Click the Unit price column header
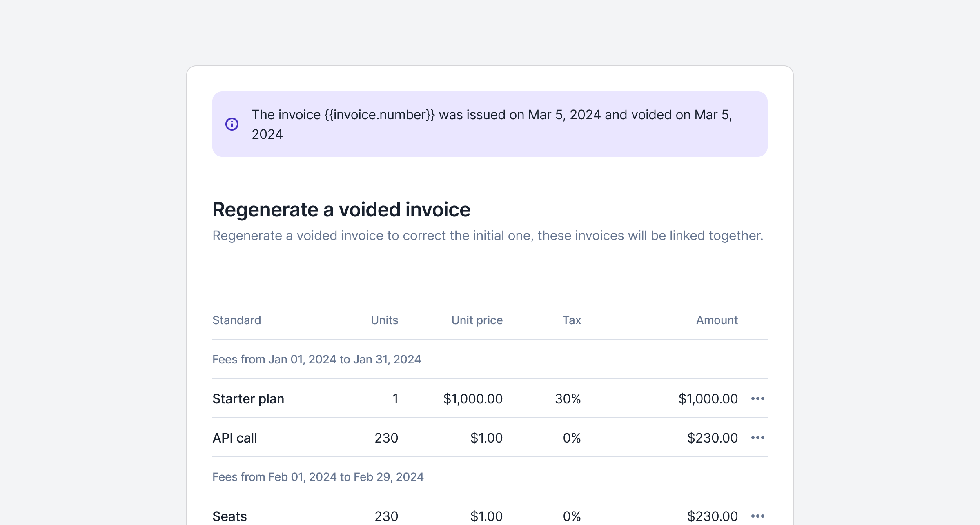 (477, 320)
